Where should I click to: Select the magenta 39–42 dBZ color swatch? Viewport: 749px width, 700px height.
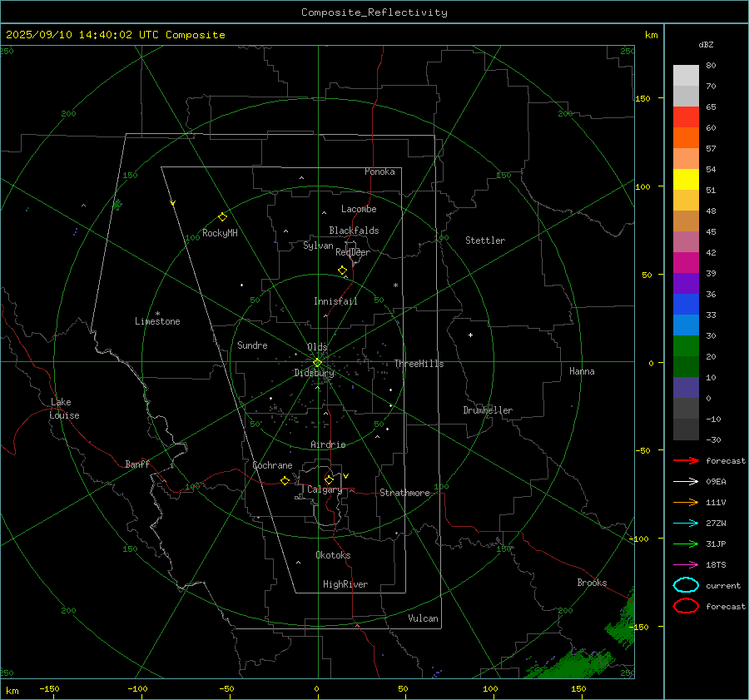(x=686, y=262)
